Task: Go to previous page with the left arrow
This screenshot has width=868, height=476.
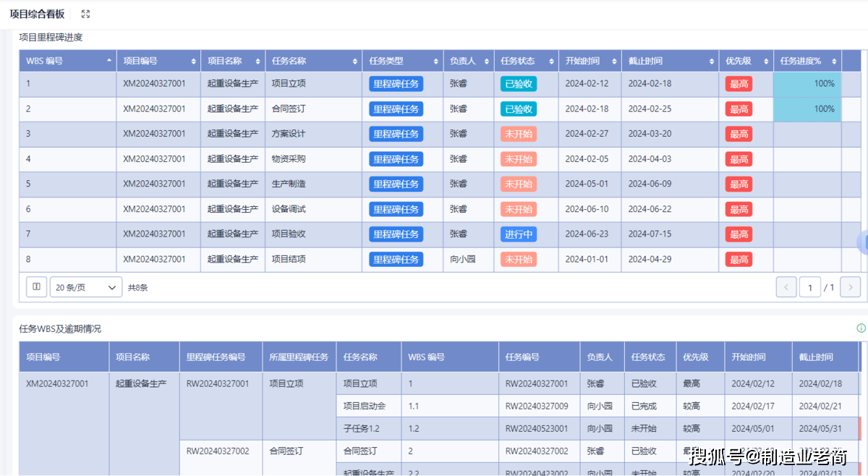Action: coord(786,287)
